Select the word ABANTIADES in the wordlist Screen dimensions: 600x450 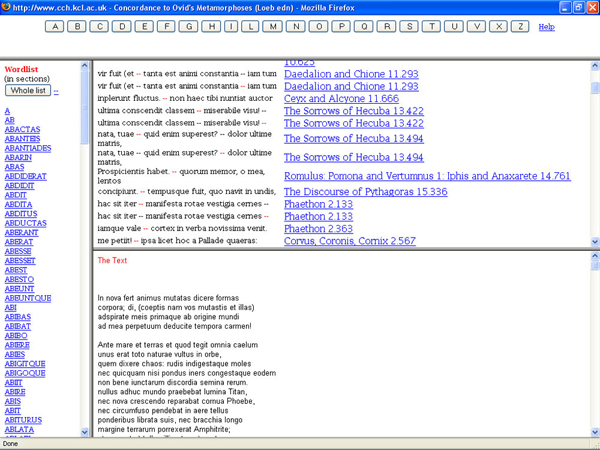(x=27, y=148)
